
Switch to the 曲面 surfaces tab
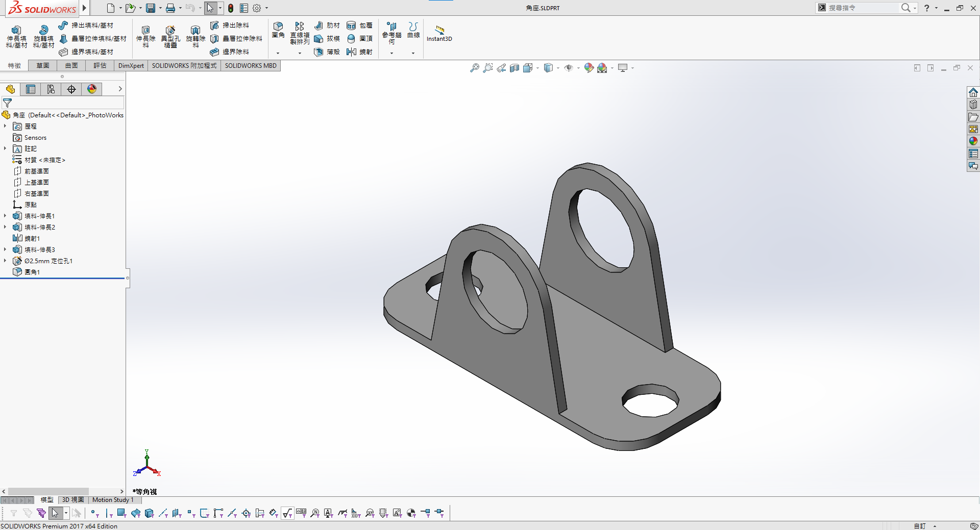(x=71, y=66)
